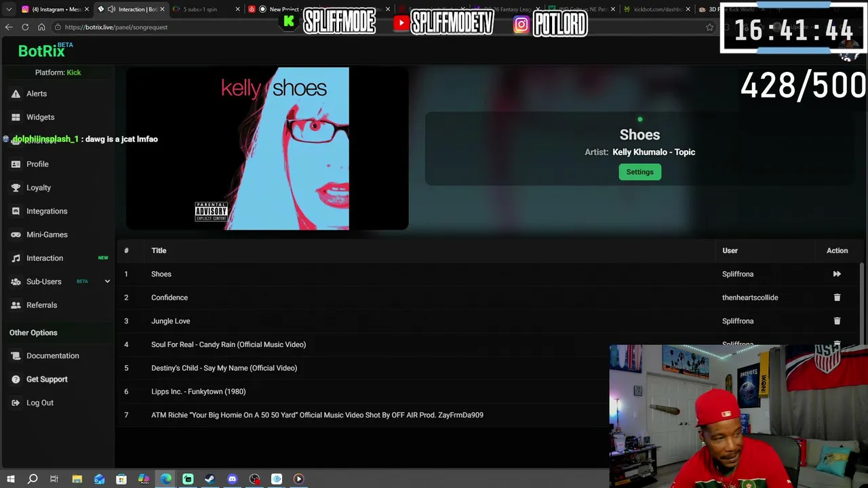Click the Shoes title in queue row 1
This screenshot has height=488, width=868.
point(161,274)
